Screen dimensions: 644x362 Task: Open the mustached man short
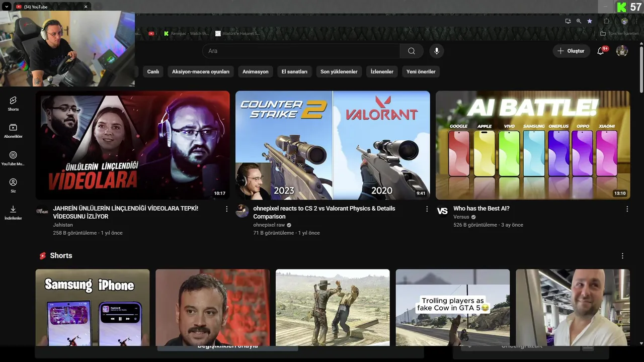(212, 307)
